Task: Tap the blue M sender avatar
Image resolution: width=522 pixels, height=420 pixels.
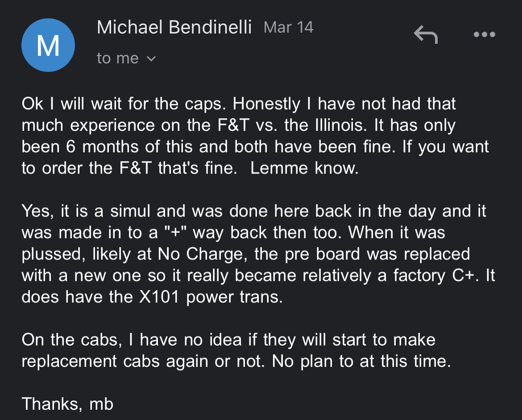Action: tap(48, 45)
